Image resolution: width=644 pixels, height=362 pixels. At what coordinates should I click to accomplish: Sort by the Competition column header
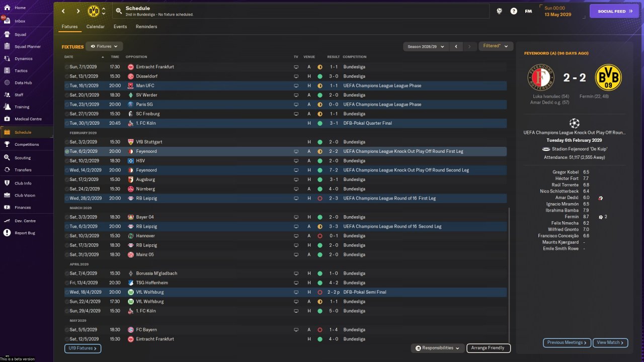coord(355,57)
